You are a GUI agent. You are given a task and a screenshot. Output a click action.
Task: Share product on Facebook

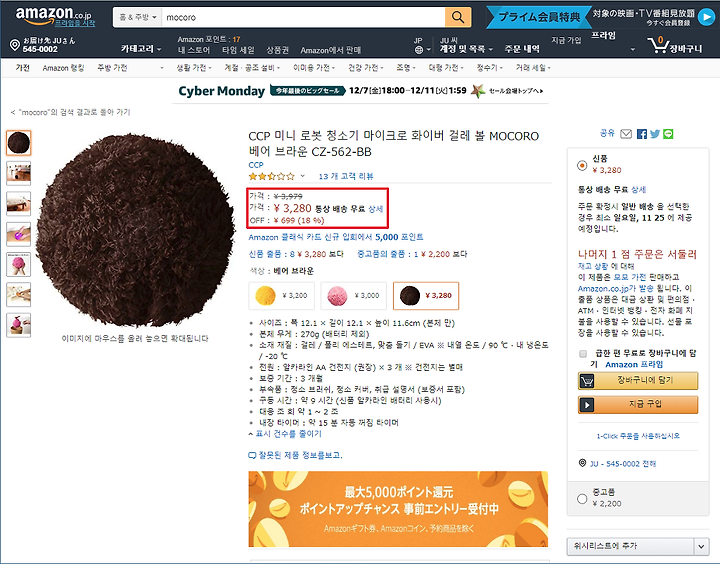click(642, 134)
